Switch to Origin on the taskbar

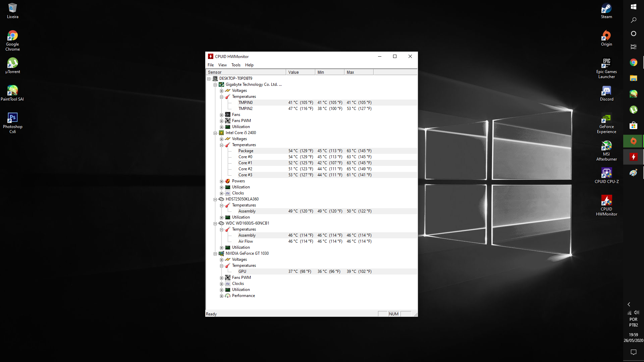[x=633, y=141]
